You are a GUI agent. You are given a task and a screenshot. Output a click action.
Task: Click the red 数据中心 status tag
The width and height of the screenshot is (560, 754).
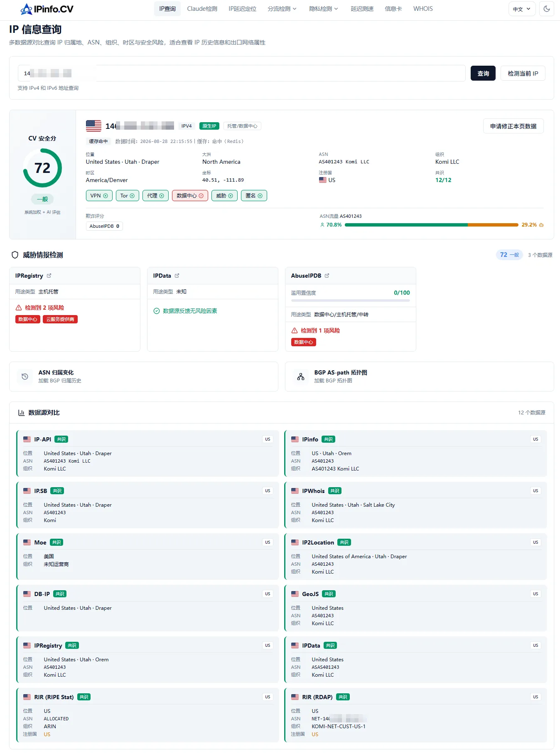pos(190,196)
